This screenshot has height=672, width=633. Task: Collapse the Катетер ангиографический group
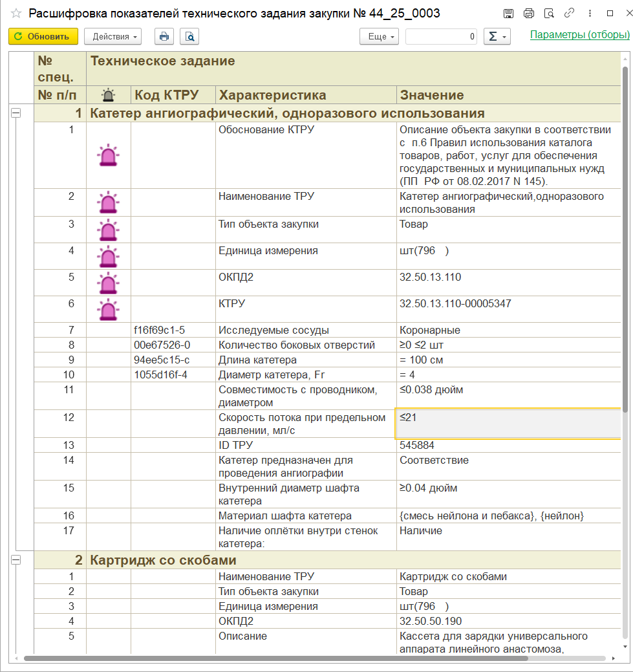pos(16,113)
